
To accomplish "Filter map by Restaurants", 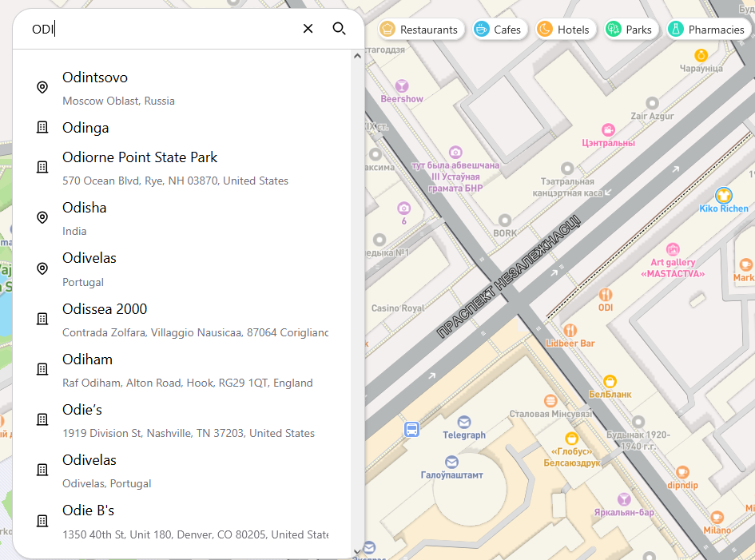I will (x=421, y=30).
